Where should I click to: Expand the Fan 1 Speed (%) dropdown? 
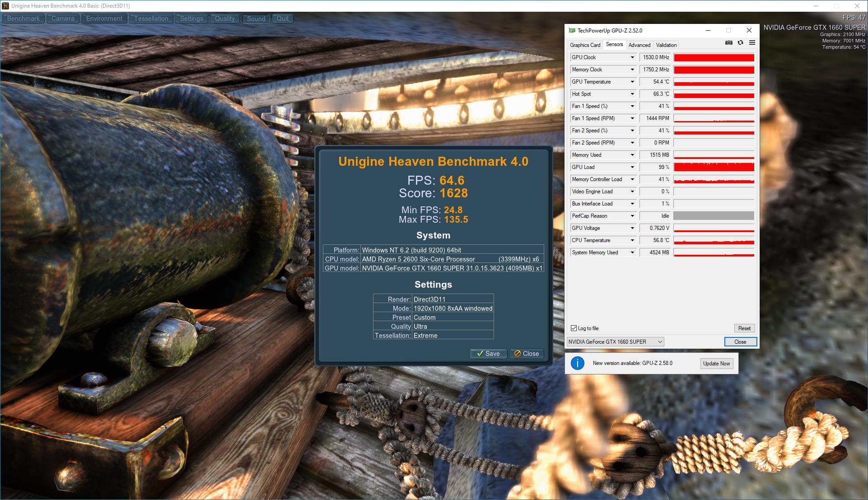click(x=632, y=106)
